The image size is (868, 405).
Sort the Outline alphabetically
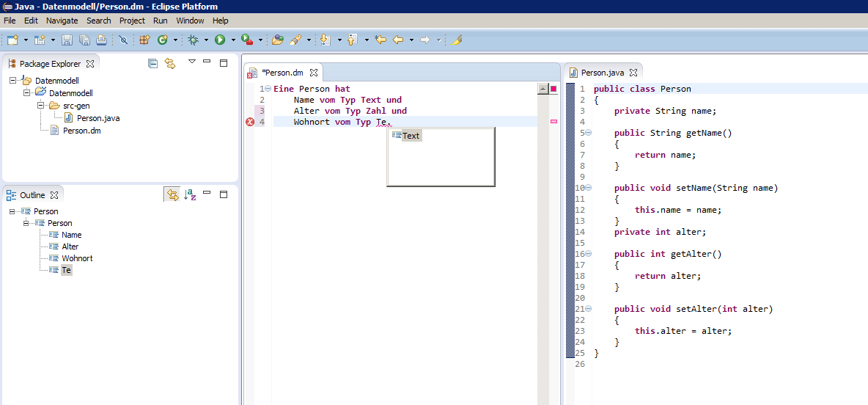click(191, 194)
